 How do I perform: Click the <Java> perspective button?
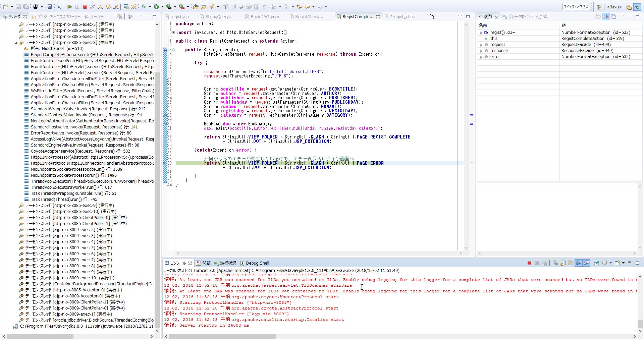click(614, 7)
